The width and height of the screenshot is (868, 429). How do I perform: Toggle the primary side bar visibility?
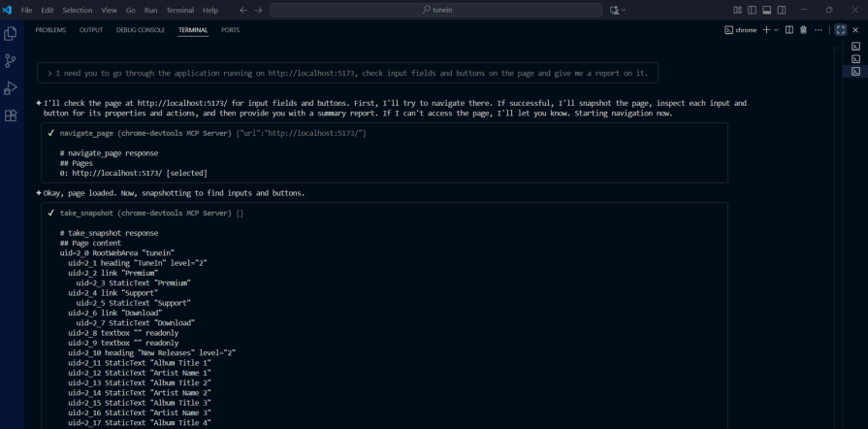pyautogui.click(x=752, y=10)
